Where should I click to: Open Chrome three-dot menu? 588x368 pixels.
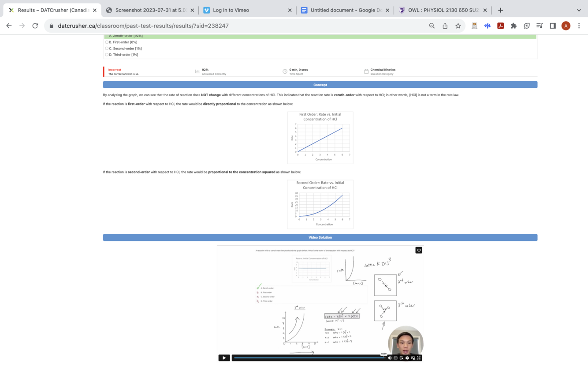579,26
